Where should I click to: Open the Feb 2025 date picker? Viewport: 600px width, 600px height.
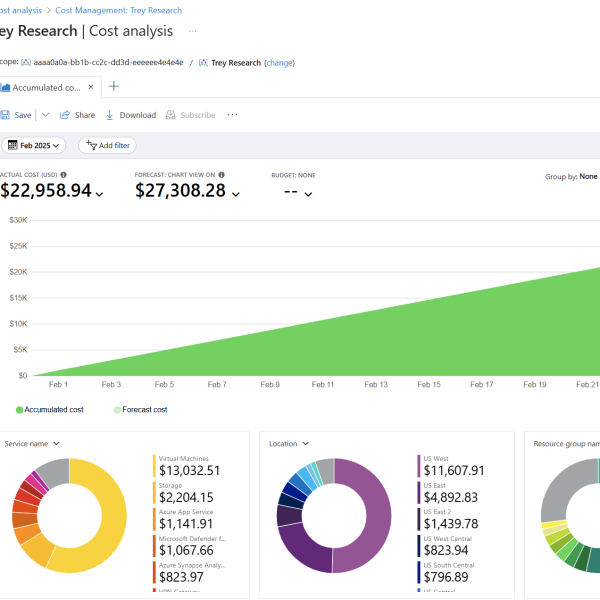33,145
